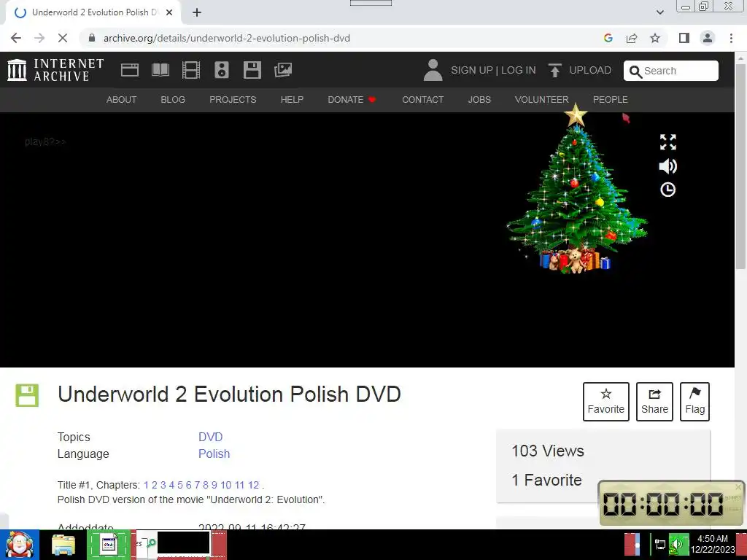The width and height of the screenshot is (747, 560).
Task: Open the JOBS menu item
Action: 479,99
